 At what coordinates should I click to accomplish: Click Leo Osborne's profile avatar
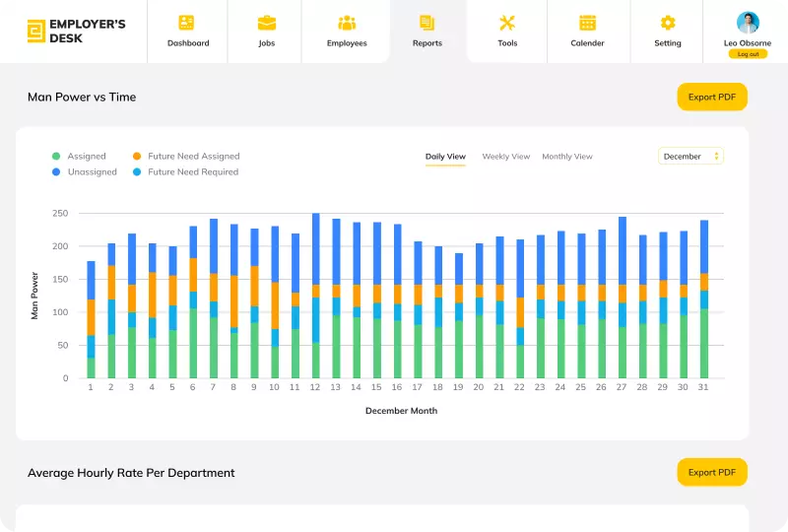pyautogui.click(x=748, y=23)
